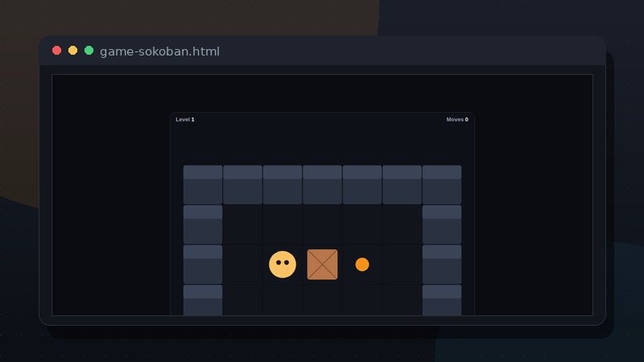Click the Level 1 label

185,119
